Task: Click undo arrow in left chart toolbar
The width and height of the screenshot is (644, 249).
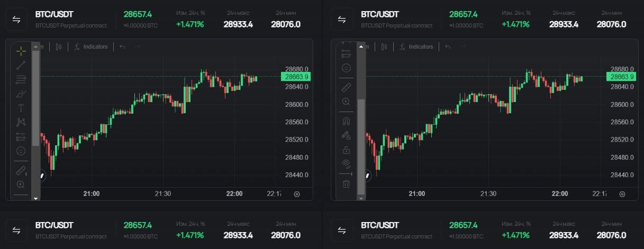Action: (122, 47)
